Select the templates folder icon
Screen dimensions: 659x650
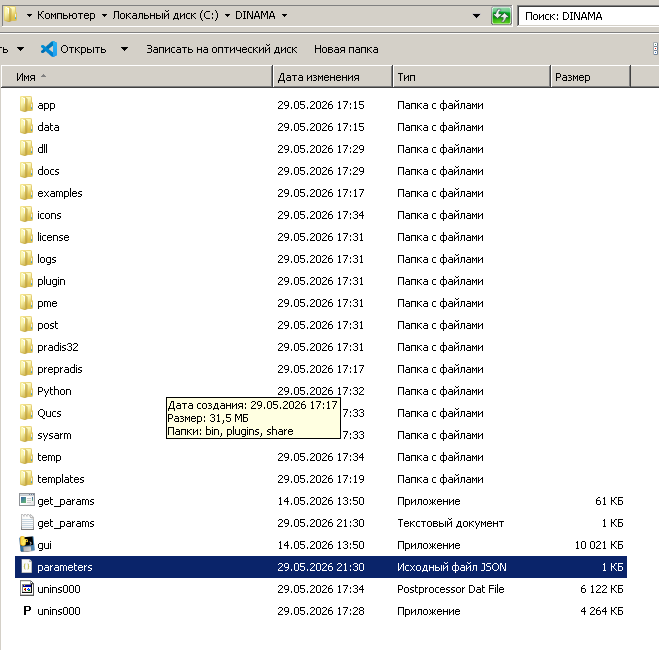(26, 478)
